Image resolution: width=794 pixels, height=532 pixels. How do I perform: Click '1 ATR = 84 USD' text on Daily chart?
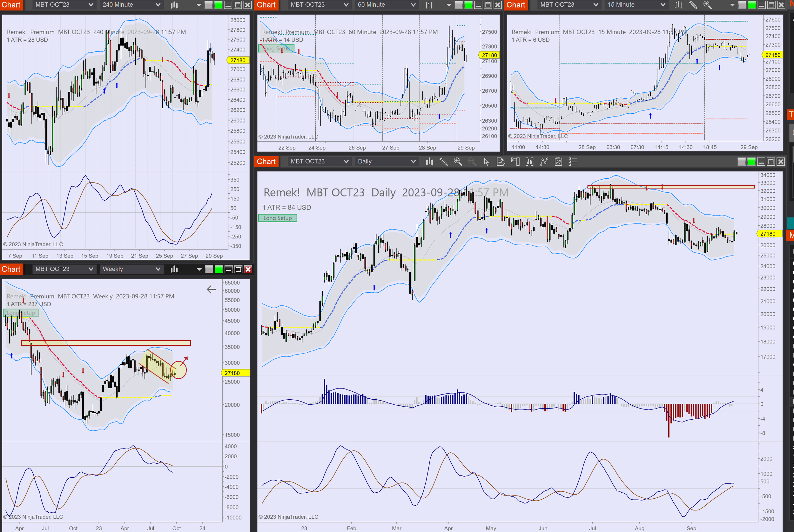[x=286, y=207]
